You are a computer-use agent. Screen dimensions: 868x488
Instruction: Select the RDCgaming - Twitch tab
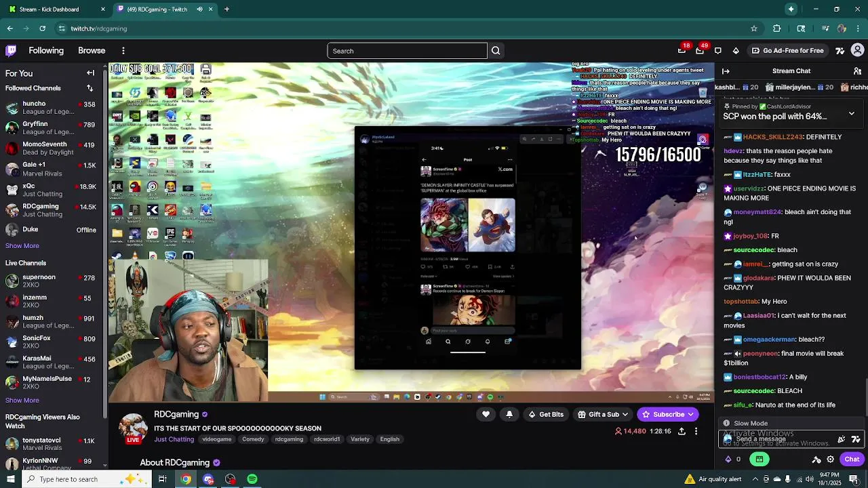pos(164,9)
